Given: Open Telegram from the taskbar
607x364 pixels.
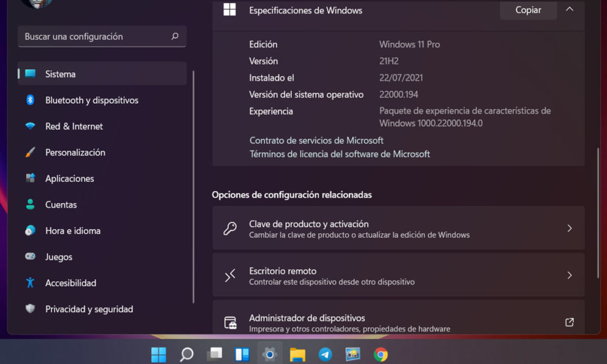Looking at the screenshot, I should (x=325, y=354).
